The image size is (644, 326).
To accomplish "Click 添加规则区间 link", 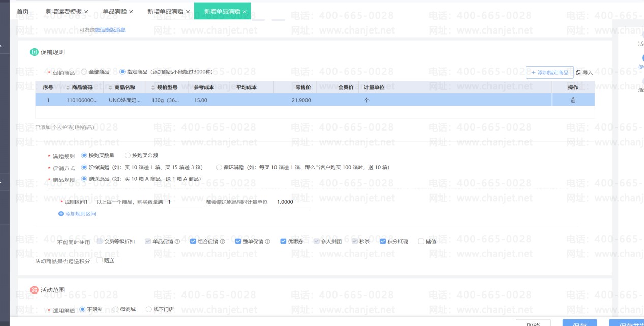I will click(x=80, y=214).
